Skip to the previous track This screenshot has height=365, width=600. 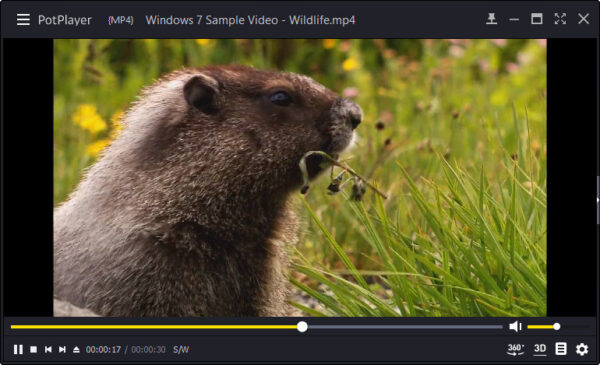pyautogui.click(x=48, y=349)
